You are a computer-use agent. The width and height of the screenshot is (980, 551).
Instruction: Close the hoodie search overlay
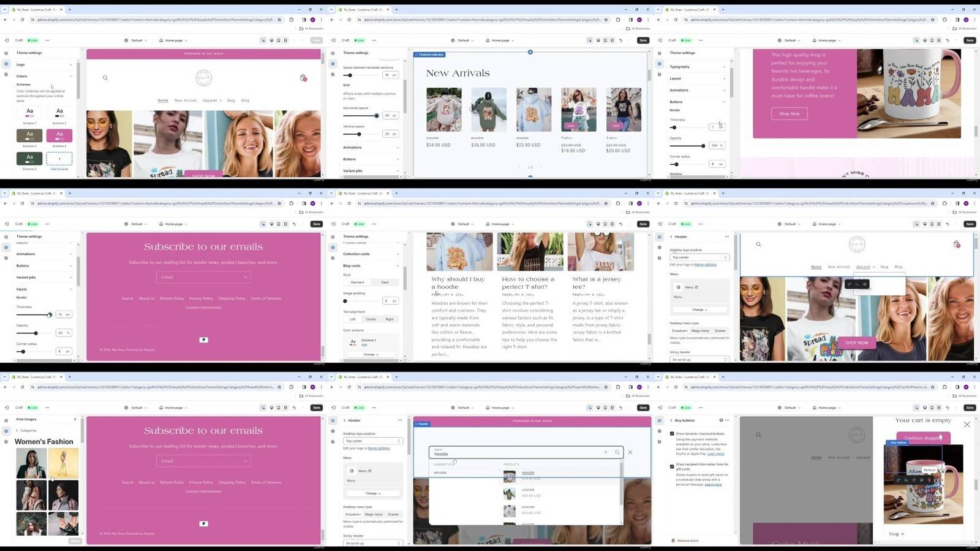click(630, 452)
